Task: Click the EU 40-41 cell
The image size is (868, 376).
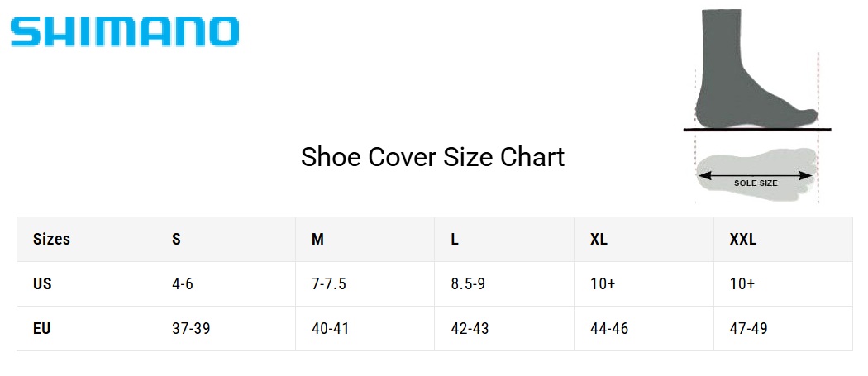Action: tap(330, 329)
